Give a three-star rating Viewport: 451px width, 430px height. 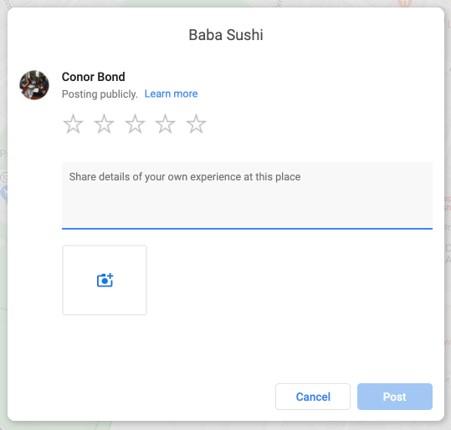pyautogui.click(x=135, y=124)
